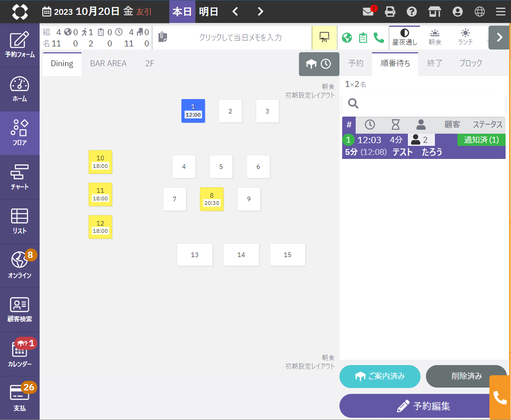This screenshot has height=420, width=511.
Task: Open the hamburger menu
Action: coord(500,12)
